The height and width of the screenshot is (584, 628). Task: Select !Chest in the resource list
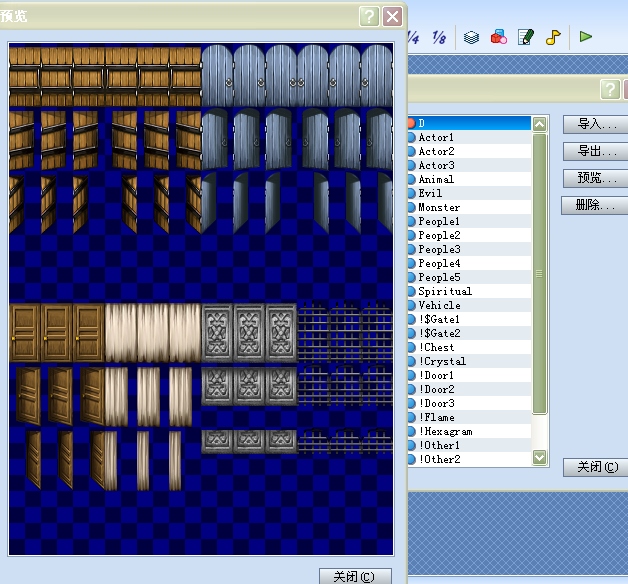[469, 347]
